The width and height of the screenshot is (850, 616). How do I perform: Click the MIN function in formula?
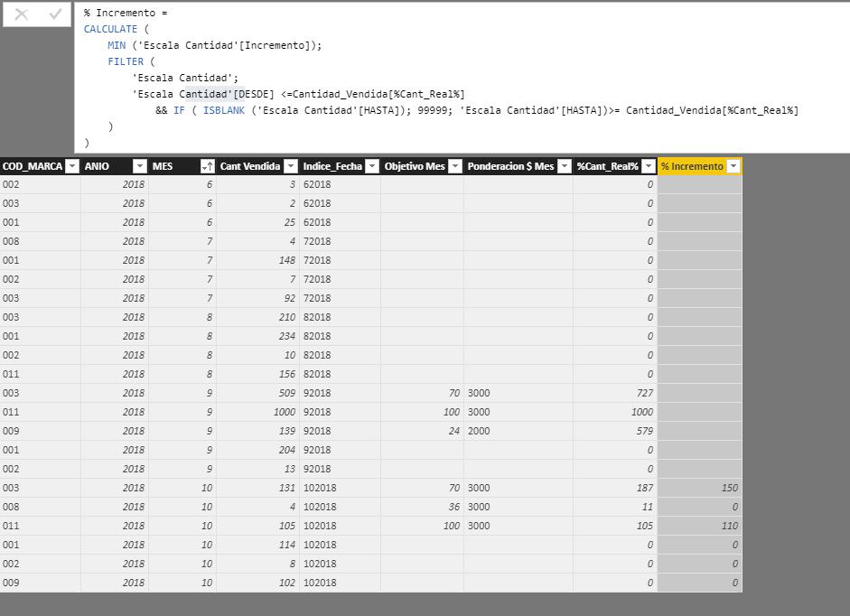pos(117,45)
